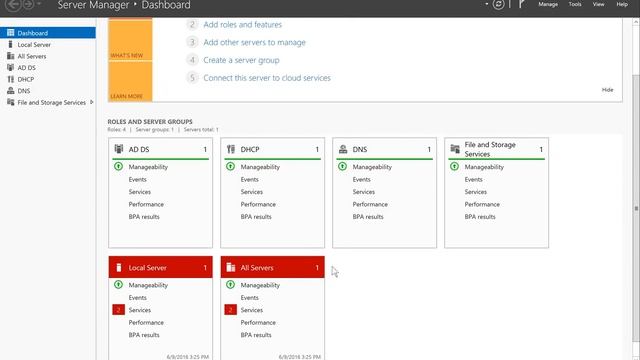Click Connect this server to cloud services
The width and height of the screenshot is (640, 360).
point(267,78)
